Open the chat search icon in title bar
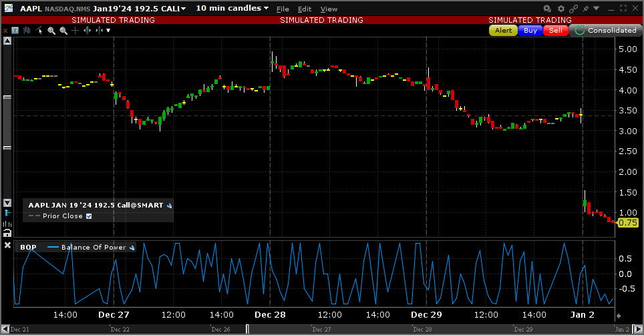 547,8
